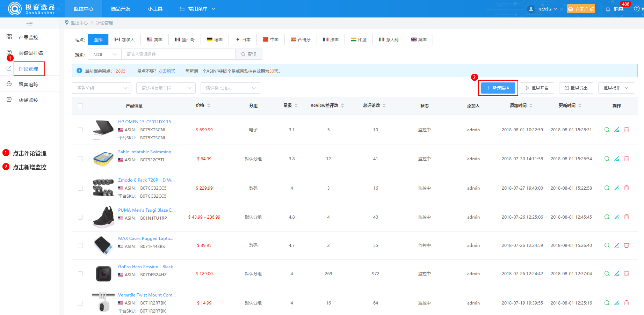
Task: Check the PUMA Men's Tsugi row checkbox
Action: (x=80, y=217)
